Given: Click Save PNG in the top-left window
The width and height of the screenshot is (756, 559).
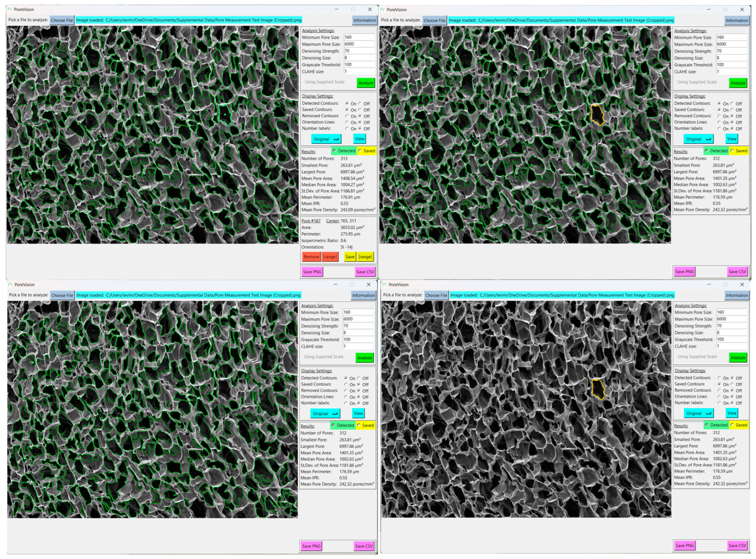Looking at the screenshot, I should pyautogui.click(x=312, y=272).
